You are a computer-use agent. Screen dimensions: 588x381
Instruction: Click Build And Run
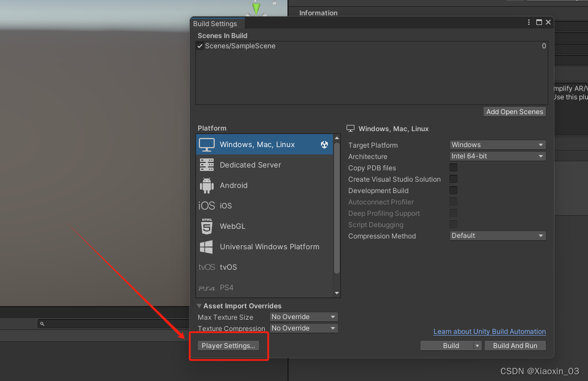pyautogui.click(x=515, y=345)
